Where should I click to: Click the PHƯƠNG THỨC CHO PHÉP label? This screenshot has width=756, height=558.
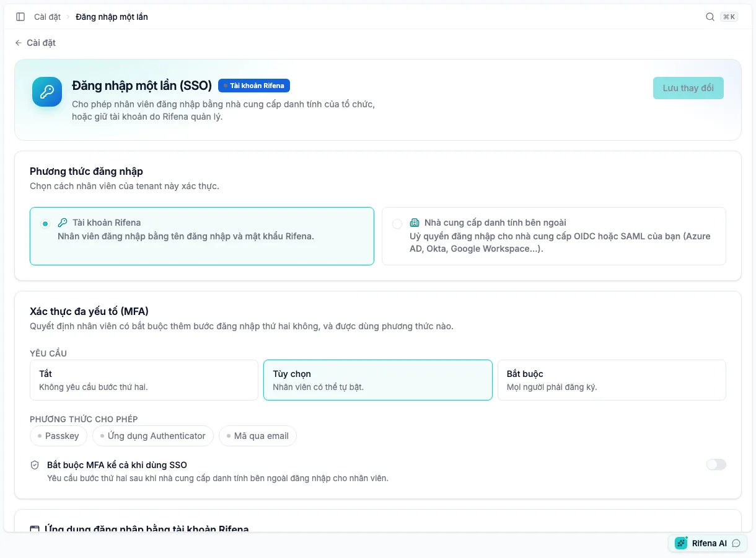(84, 419)
